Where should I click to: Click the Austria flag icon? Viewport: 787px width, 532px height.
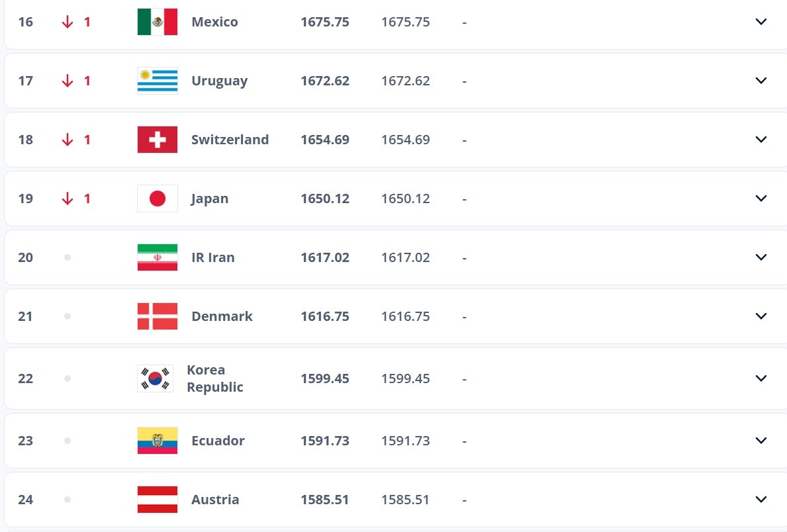tap(157, 500)
